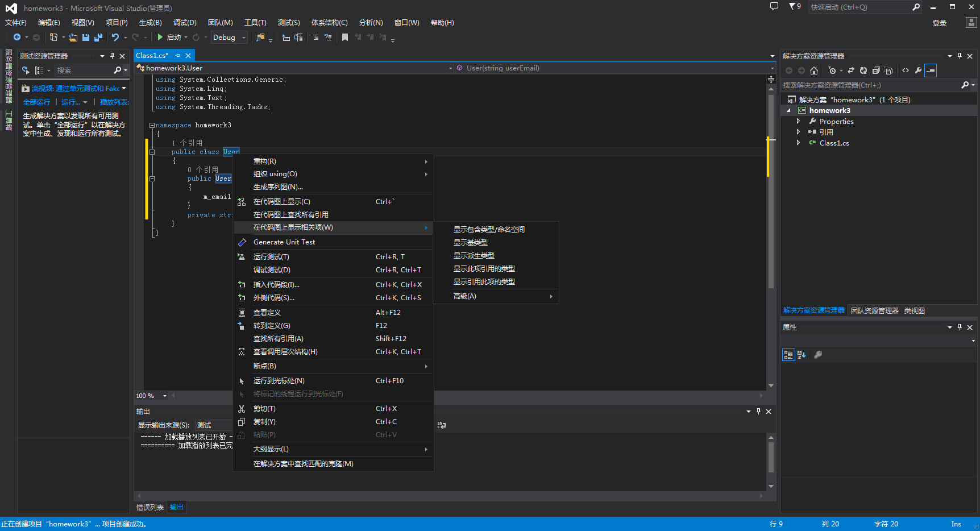Select 显示基类型 in submenu
This screenshot has width=980, height=531.
click(x=496, y=243)
